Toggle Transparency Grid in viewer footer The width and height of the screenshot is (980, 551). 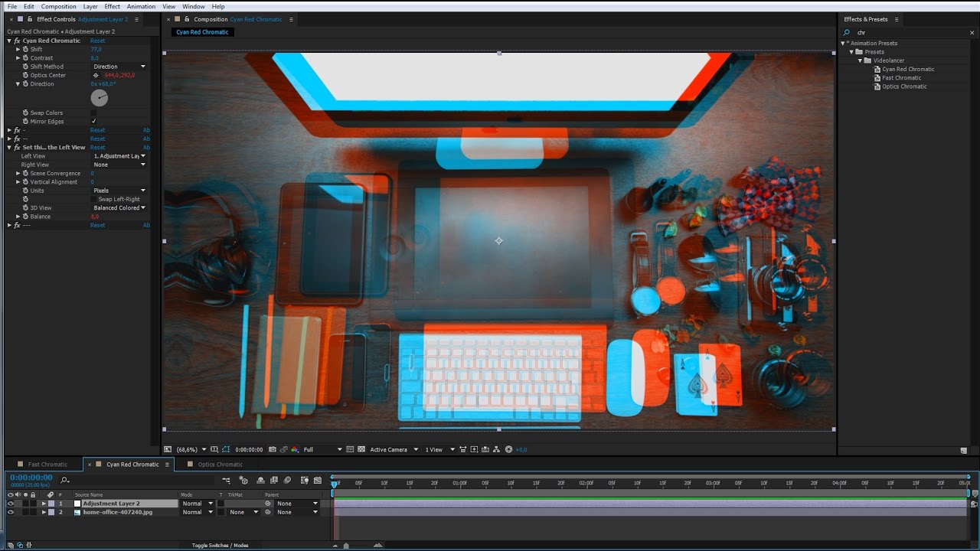(361, 449)
